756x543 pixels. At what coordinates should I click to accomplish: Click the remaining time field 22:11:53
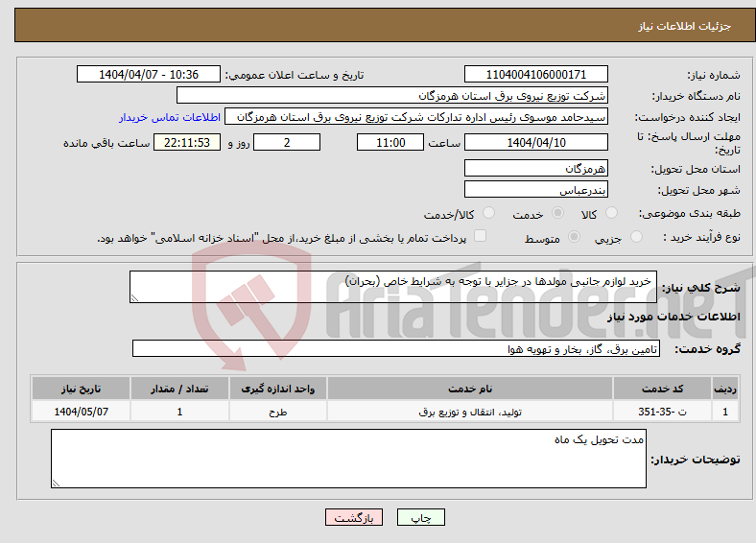click(187, 142)
